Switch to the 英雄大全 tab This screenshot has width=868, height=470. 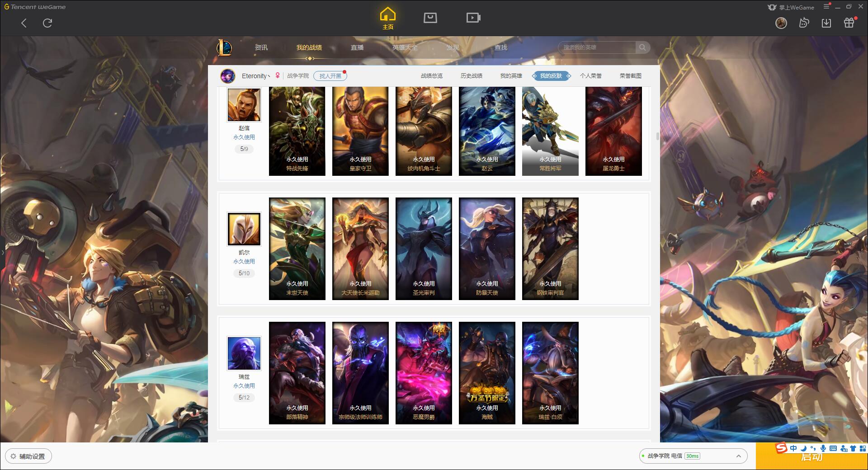[x=405, y=47]
